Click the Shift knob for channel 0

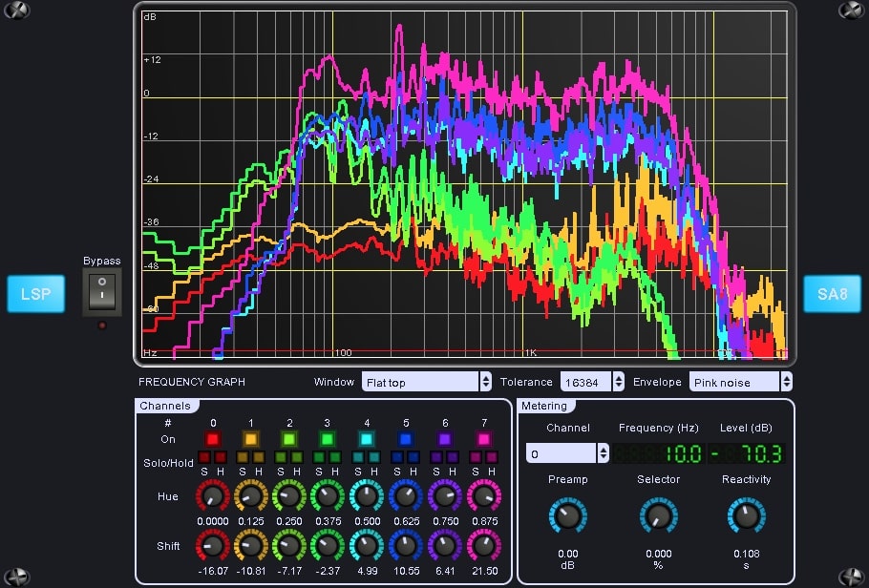[x=212, y=548]
